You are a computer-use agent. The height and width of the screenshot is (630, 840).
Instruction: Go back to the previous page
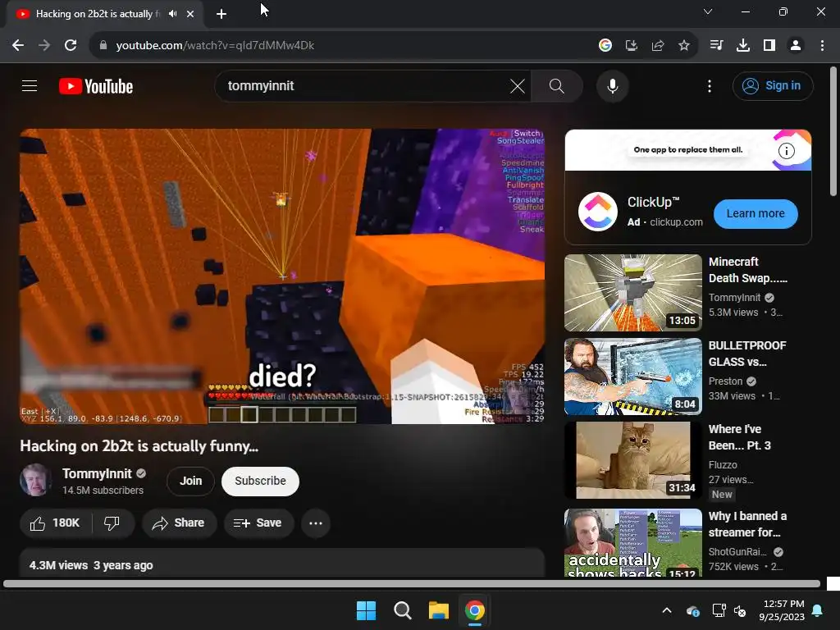(x=18, y=46)
